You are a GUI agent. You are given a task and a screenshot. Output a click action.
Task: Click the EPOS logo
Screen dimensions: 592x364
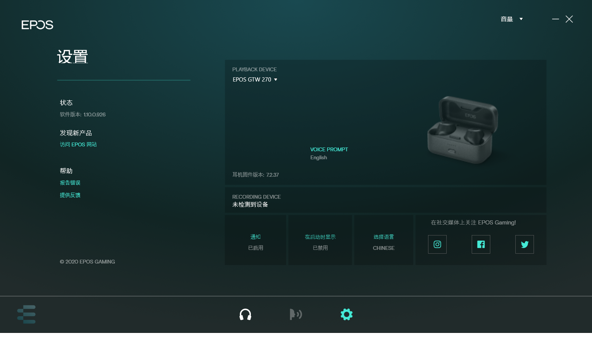[37, 25]
